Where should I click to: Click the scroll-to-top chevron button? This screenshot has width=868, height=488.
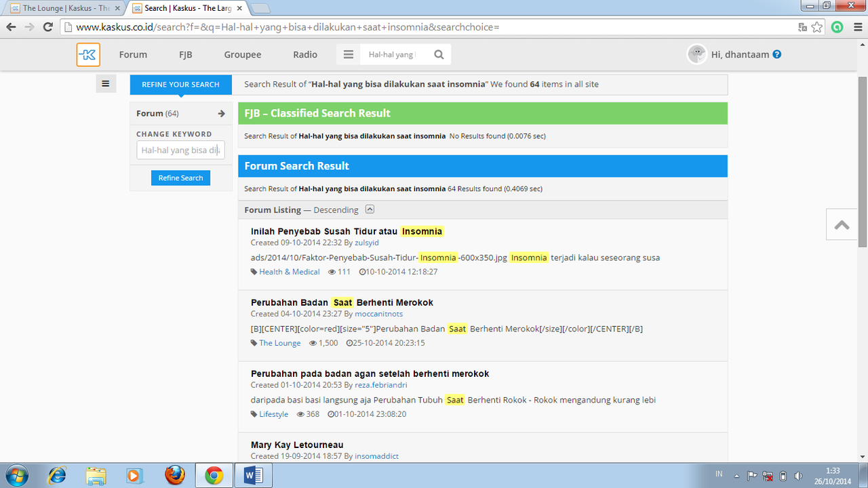pos(842,224)
